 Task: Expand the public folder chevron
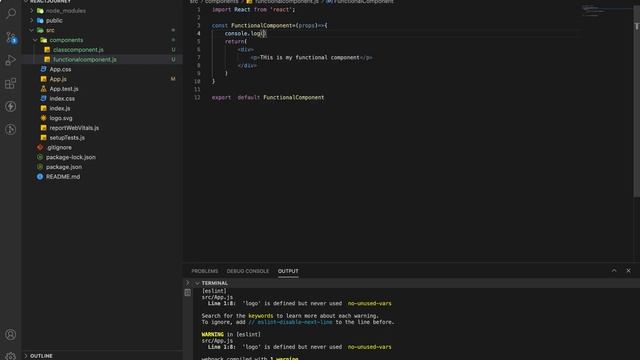[x=31, y=20]
